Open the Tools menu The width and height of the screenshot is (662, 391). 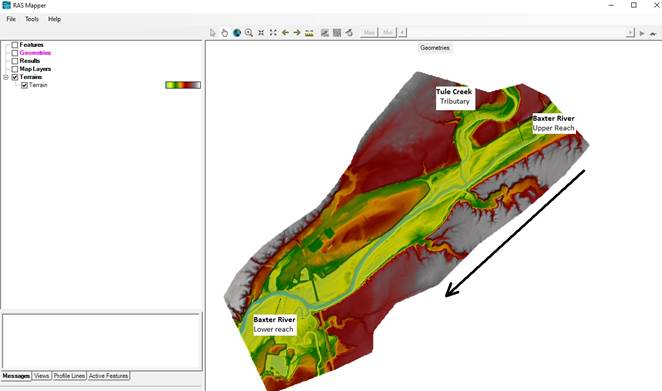(x=32, y=19)
